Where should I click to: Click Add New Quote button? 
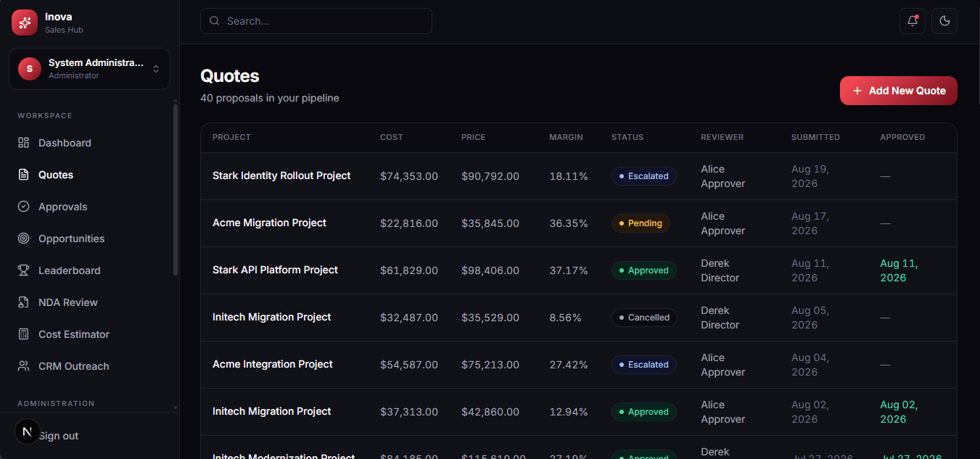899,91
